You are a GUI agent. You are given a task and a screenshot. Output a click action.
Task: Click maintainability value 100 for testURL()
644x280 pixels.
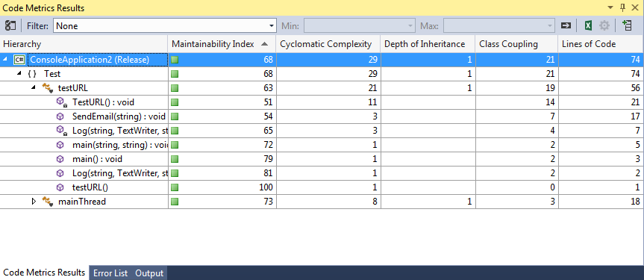click(266, 187)
